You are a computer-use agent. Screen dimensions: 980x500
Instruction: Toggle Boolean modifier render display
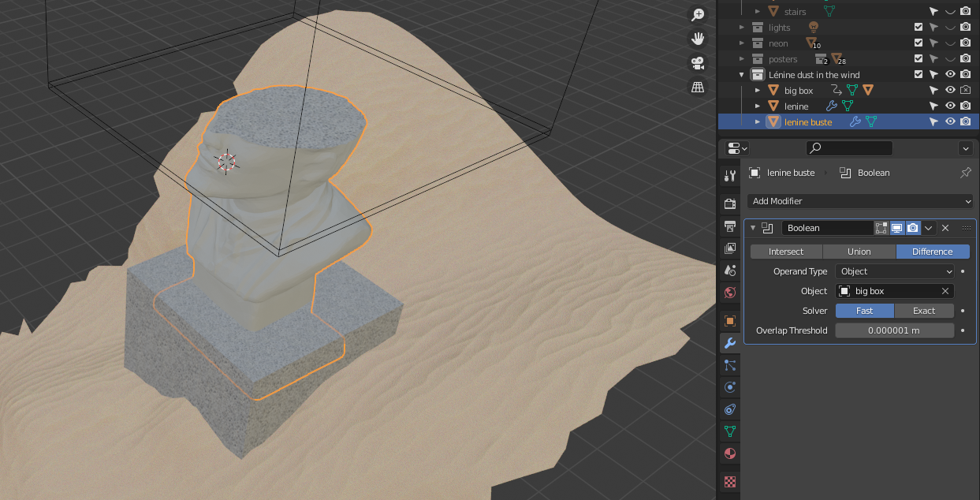click(913, 228)
